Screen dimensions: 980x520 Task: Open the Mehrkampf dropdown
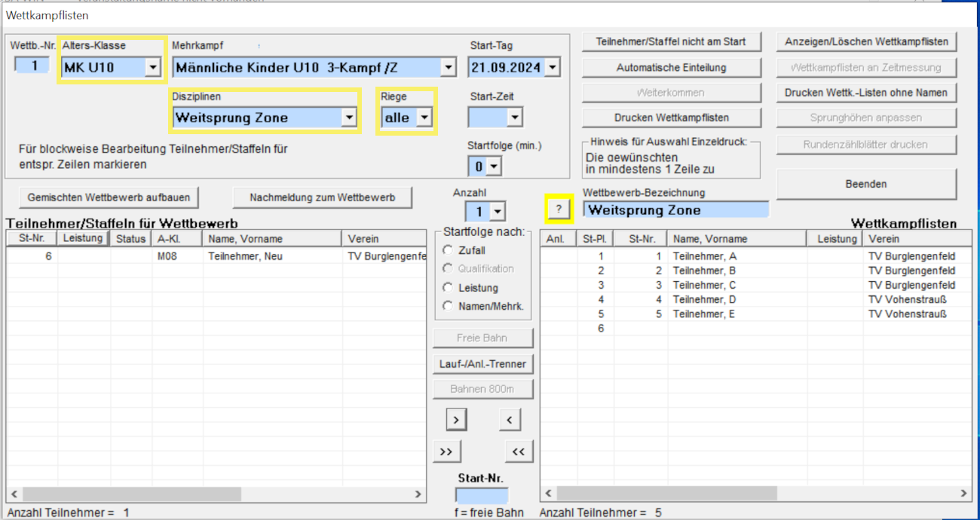pos(449,68)
